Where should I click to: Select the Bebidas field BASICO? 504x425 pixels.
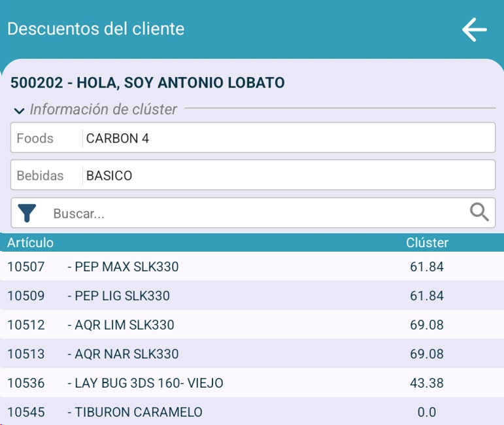coord(288,175)
